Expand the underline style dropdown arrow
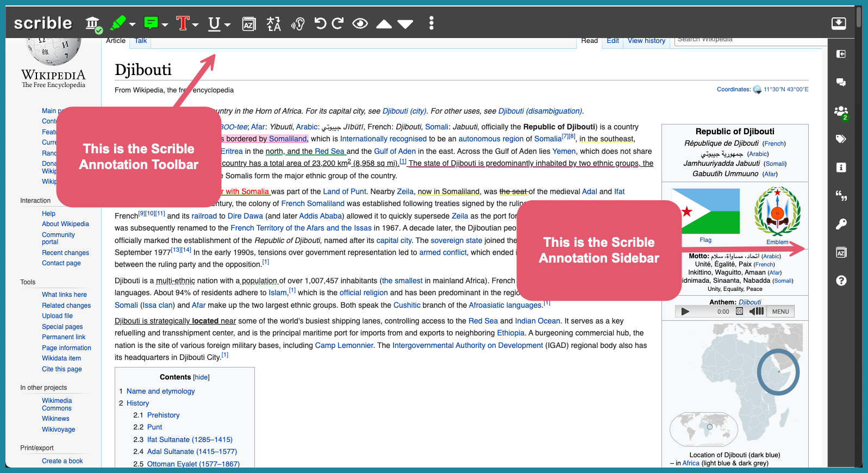868x473 pixels. (228, 24)
